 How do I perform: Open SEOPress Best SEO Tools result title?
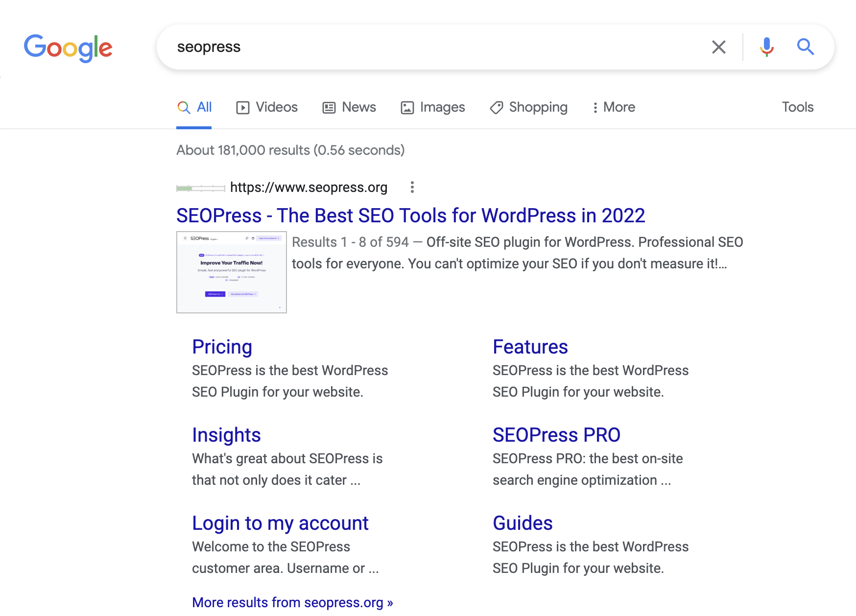(x=411, y=215)
